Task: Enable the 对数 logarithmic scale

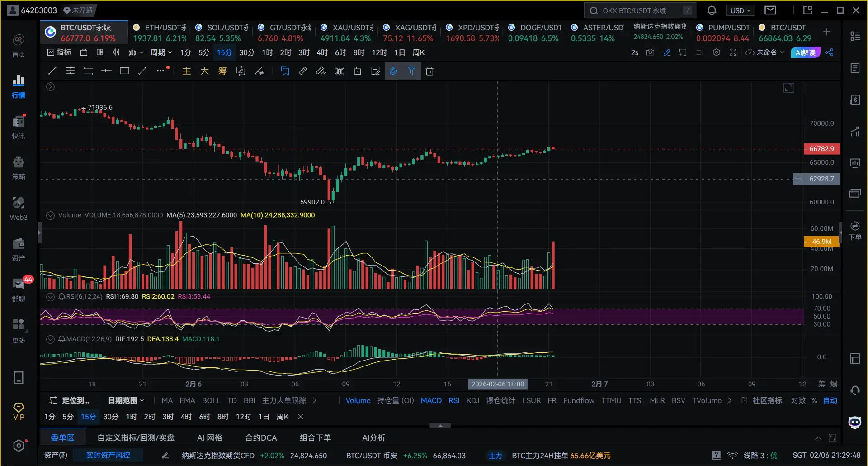Action: pyautogui.click(x=798, y=400)
